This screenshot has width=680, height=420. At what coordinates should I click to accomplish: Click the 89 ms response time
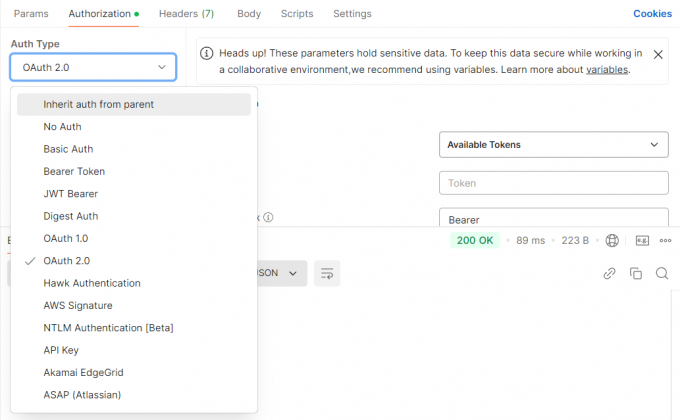pyautogui.click(x=530, y=240)
